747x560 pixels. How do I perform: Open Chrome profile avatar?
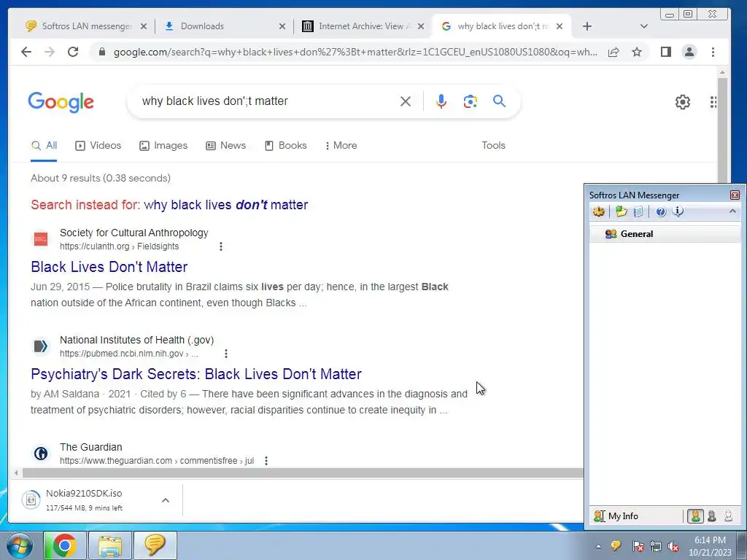click(x=689, y=52)
